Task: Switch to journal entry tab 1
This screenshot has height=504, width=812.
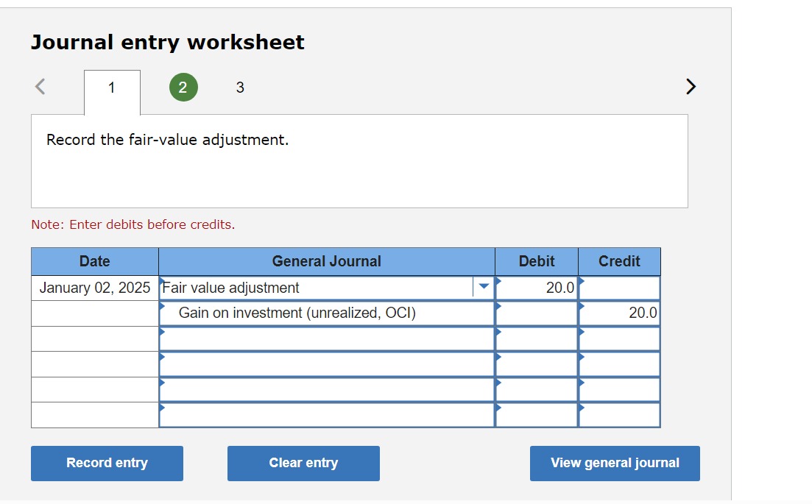Action: 112,87
